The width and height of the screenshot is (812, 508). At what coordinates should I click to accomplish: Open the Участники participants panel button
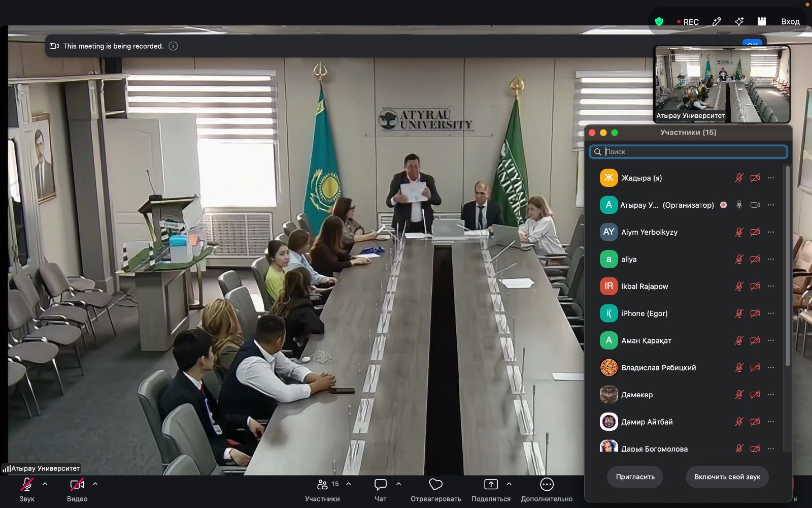point(322,490)
